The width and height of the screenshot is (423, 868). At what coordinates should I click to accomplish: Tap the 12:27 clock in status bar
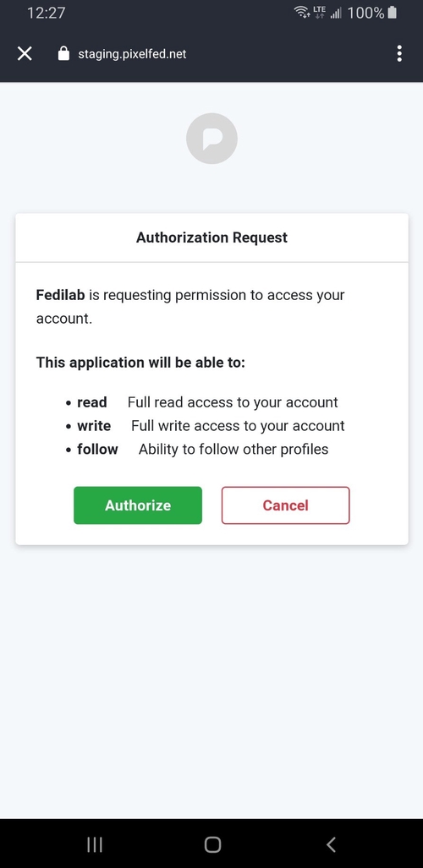(x=46, y=13)
